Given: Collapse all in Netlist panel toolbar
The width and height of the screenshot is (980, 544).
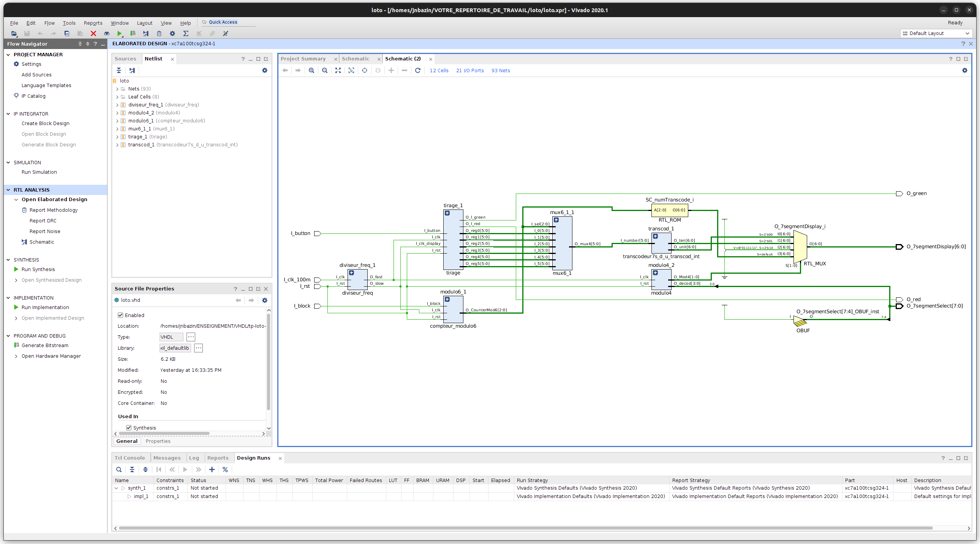Looking at the screenshot, I should (x=119, y=70).
